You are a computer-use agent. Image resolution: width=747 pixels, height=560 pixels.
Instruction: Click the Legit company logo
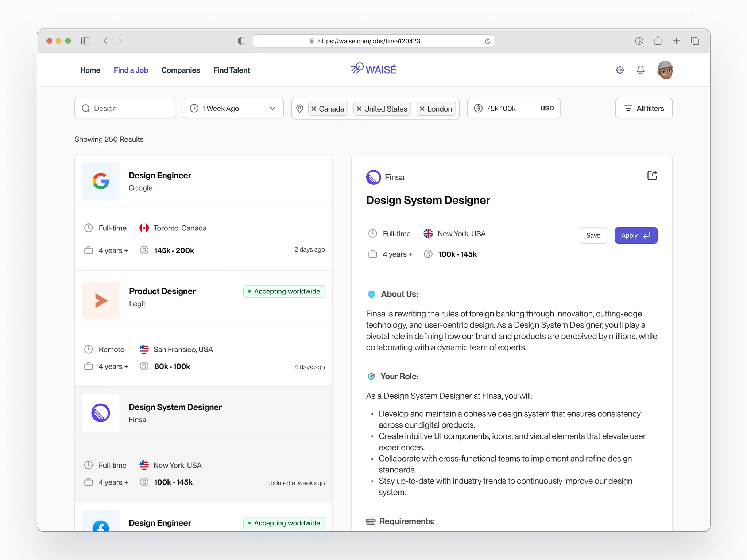(x=101, y=301)
